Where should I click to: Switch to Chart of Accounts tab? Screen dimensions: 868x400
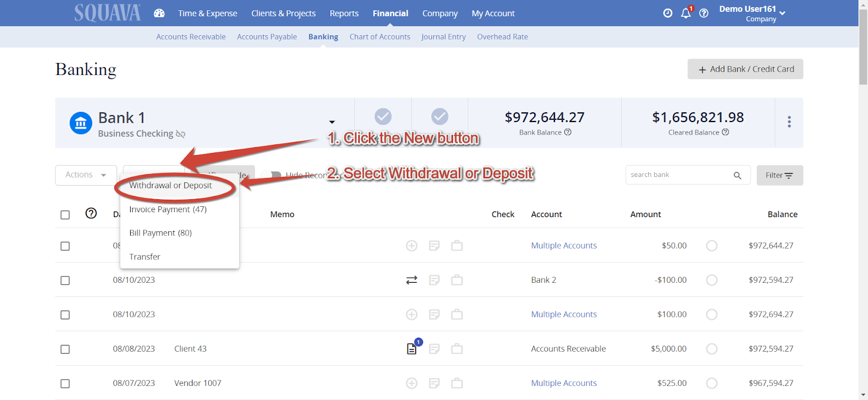point(380,37)
